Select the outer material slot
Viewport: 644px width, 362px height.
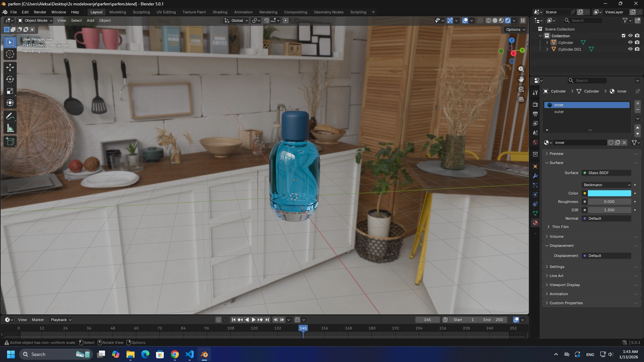(587, 112)
